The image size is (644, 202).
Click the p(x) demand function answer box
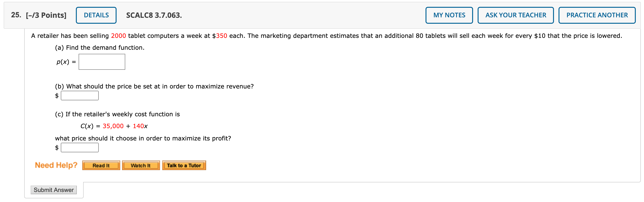pos(102,62)
